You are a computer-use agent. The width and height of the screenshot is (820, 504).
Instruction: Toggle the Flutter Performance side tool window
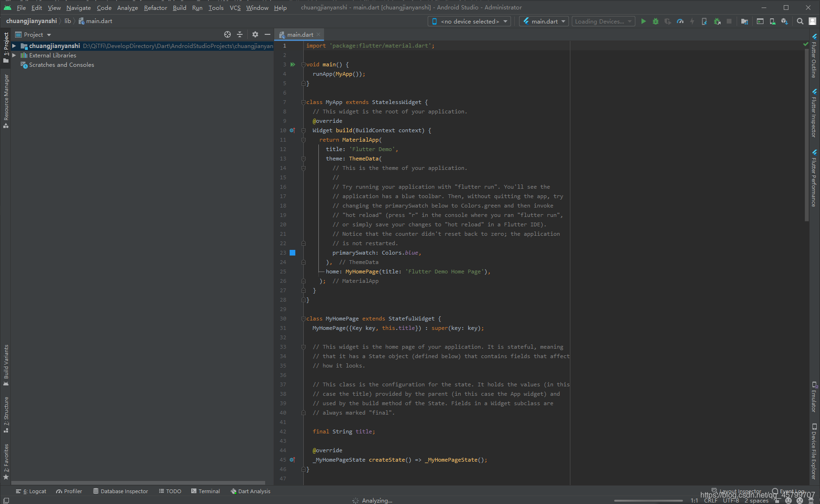814,178
